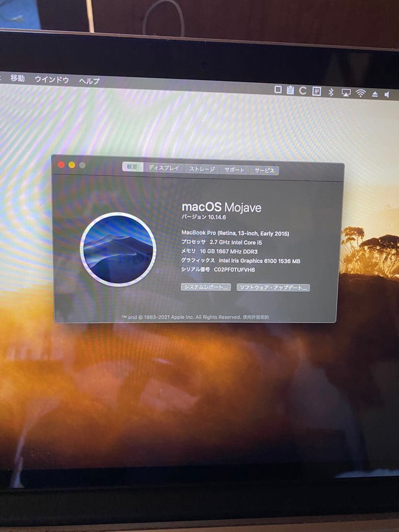
Task: Open the Bluetooth menu bar icon
Action: coord(331,92)
